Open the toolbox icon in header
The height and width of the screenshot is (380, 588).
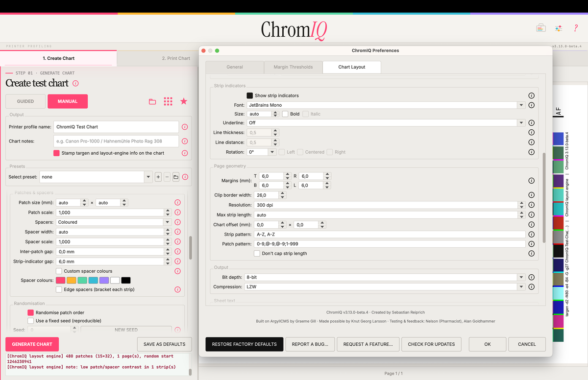[x=540, y=28]
